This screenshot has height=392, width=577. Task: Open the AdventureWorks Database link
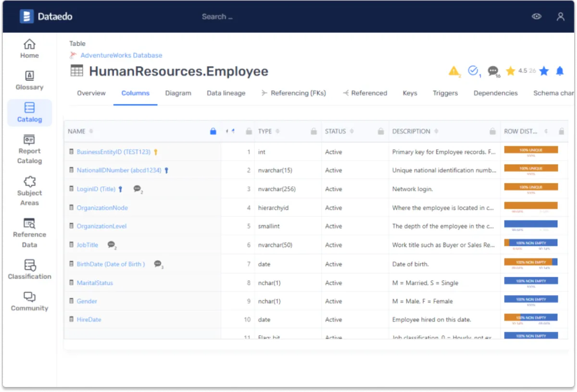point(121,55)
